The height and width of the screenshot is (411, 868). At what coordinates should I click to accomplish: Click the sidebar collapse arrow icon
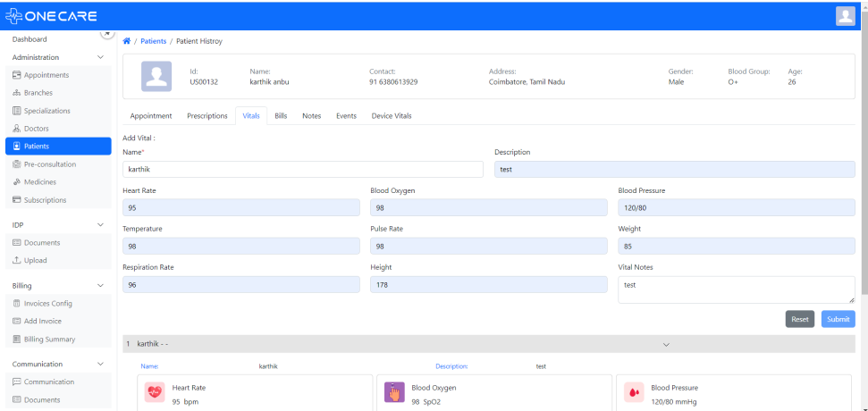[106, 33]
